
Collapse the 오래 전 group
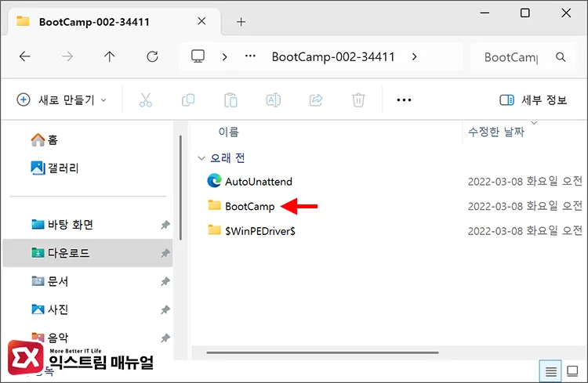tap(201, 158)
